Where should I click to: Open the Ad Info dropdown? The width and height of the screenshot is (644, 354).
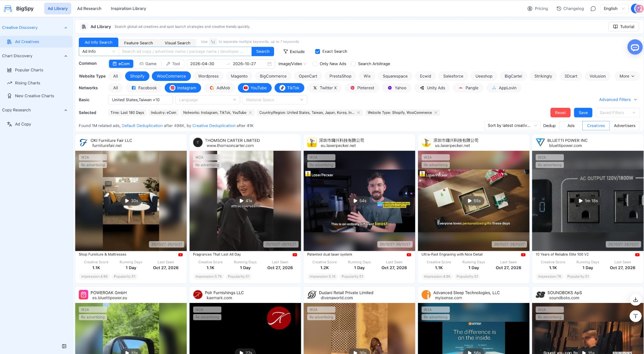(99, 51)
